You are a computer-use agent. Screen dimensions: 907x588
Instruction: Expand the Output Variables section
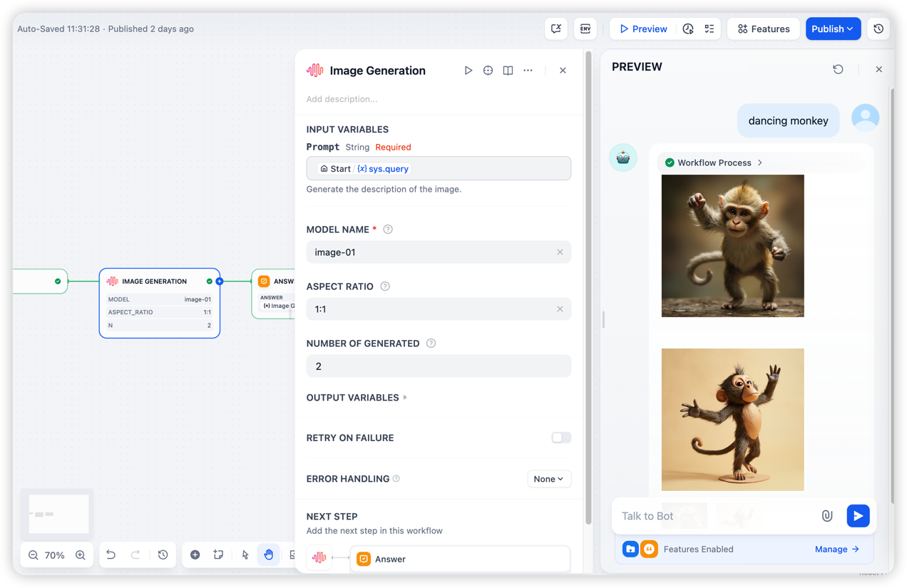point(357,398)
